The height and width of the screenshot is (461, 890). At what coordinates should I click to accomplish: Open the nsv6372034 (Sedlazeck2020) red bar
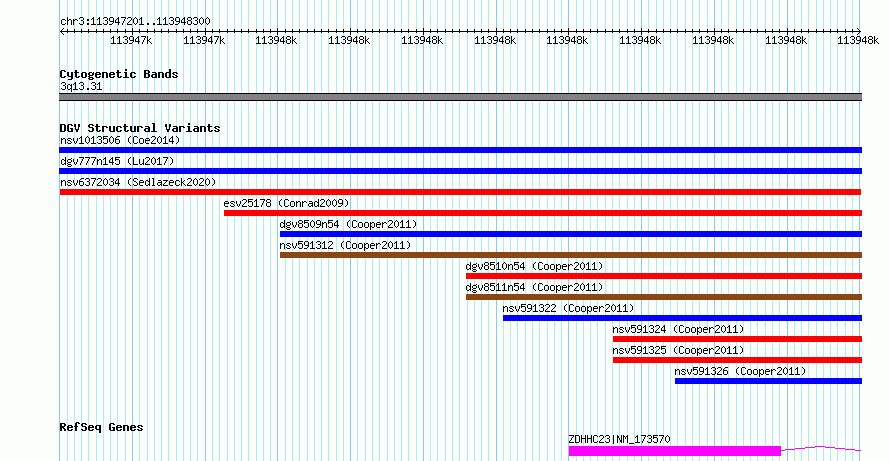pyautogui.click(x=460, y=192)
